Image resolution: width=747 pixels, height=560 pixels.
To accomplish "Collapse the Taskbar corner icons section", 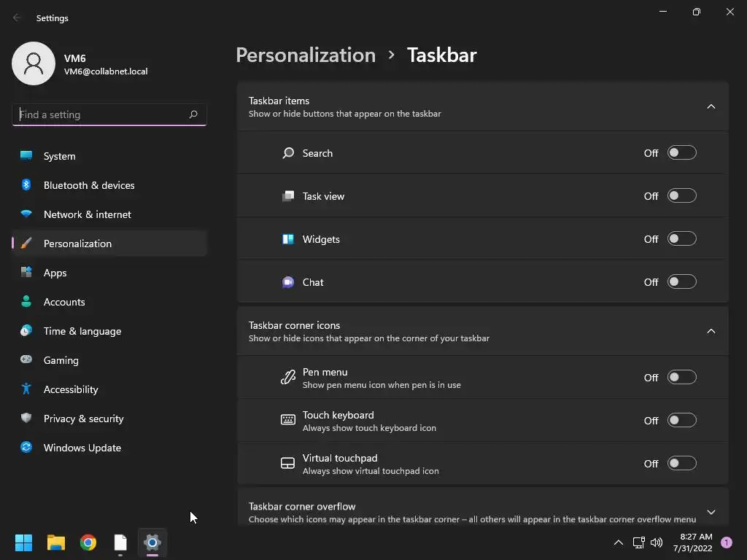I will tap(711, 332).
